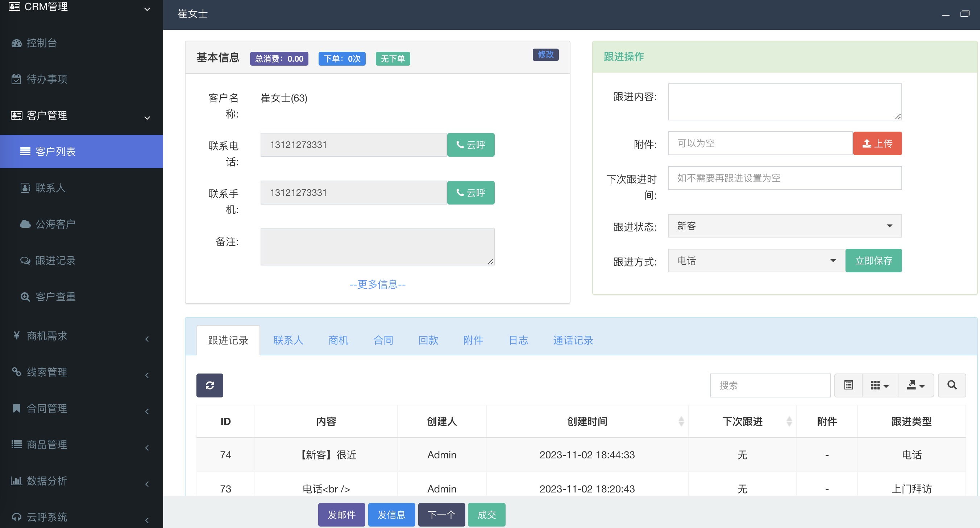Viewport: 980px width, 528px height.
Task: Click 云呼 next to 联系电话
Action: coord(470,145)
